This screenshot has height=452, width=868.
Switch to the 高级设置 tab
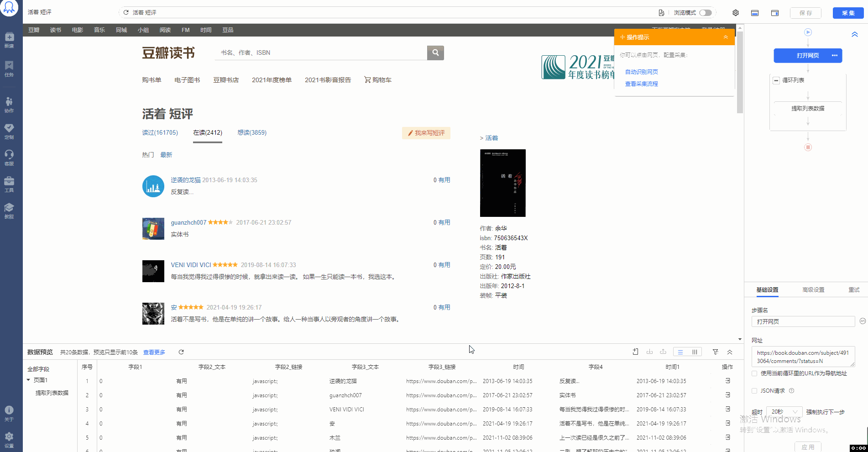(813, 290)
